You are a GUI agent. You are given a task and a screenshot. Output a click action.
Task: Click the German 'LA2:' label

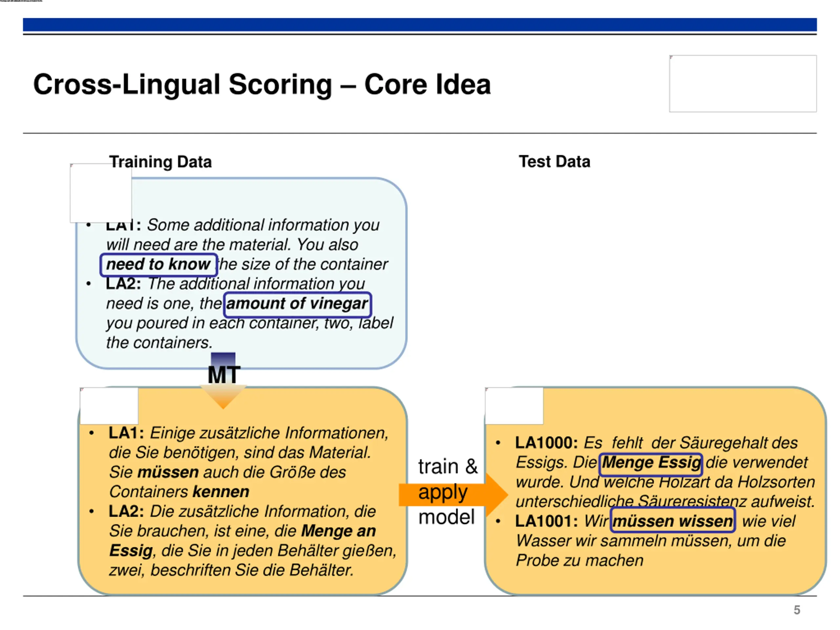point(126,511)
